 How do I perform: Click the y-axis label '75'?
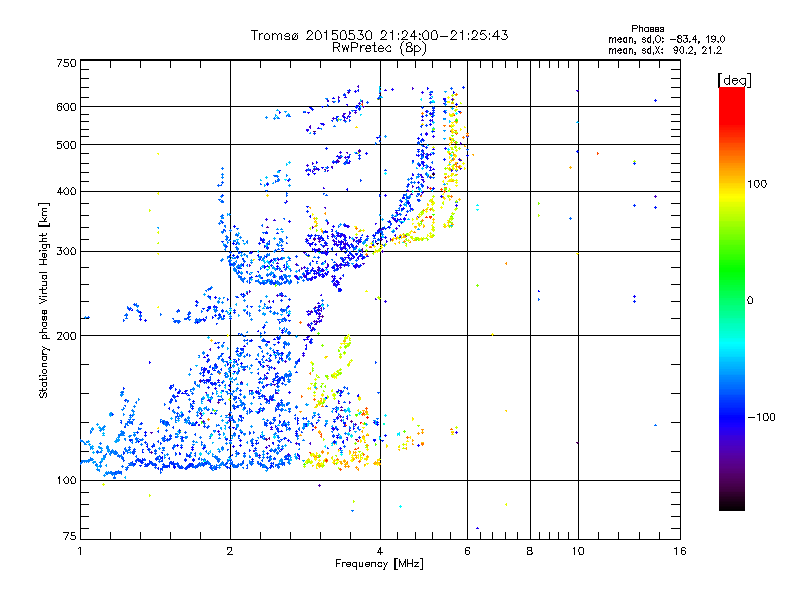coord(70,536)
